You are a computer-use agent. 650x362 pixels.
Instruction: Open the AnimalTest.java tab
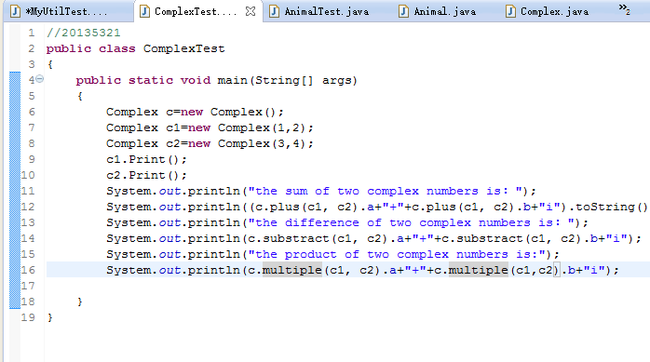pyautogui.click(x=326, y=11)
